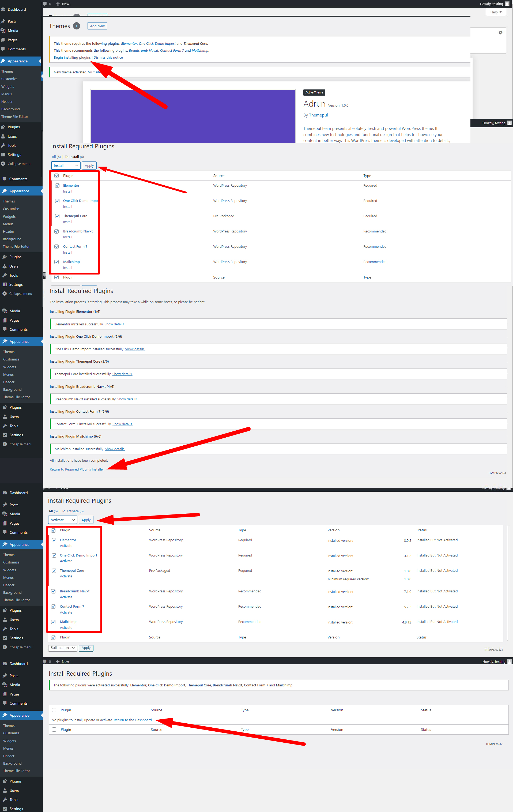
Task: Click Dismiss this notice link
Action: pos(108,58)
